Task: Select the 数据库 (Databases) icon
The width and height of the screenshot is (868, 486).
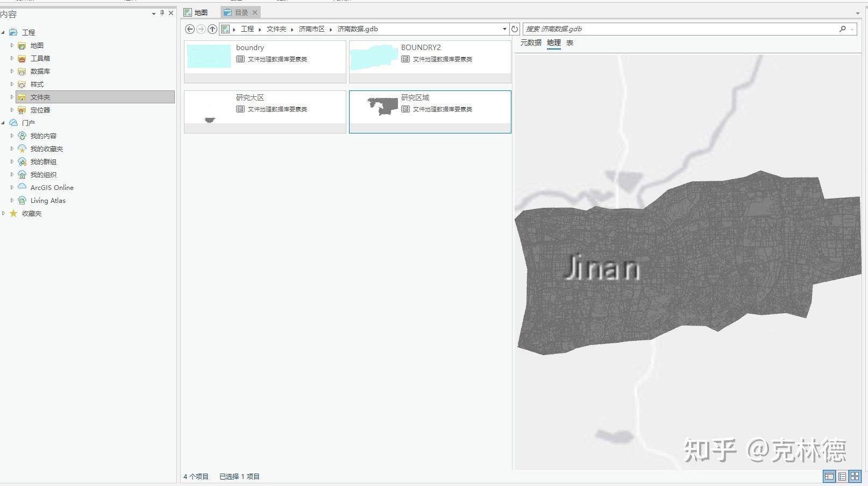Action: point(22,71)
